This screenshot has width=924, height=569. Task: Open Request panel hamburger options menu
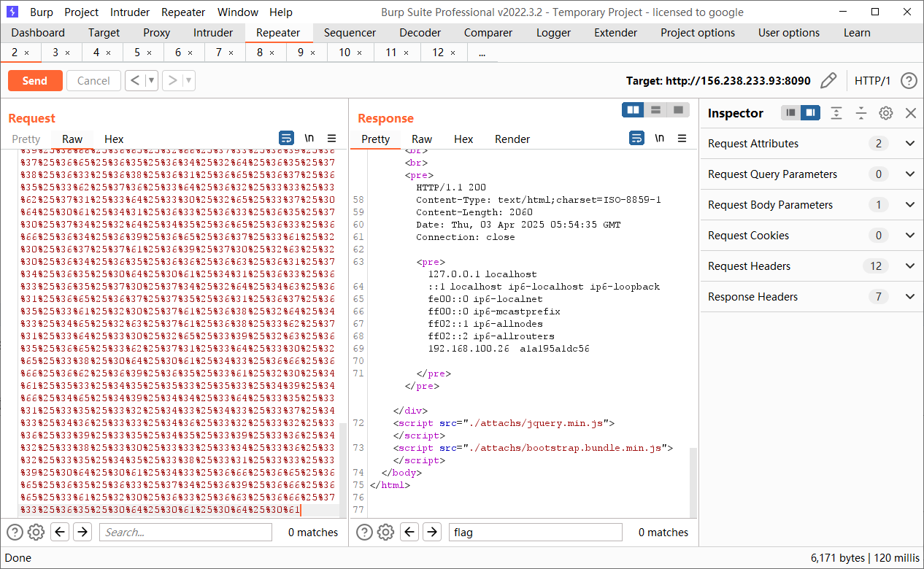point(331,139)
